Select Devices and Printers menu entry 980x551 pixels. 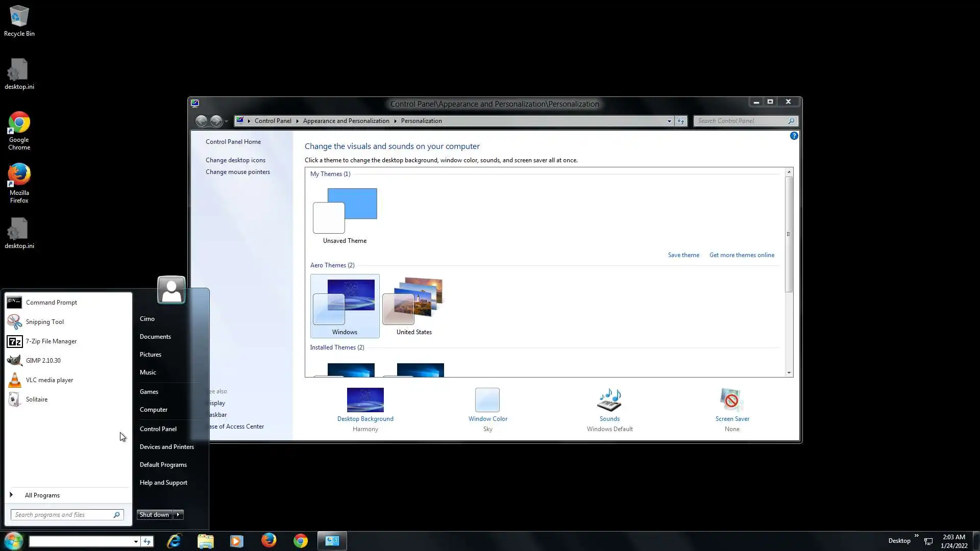pos(166,447)
